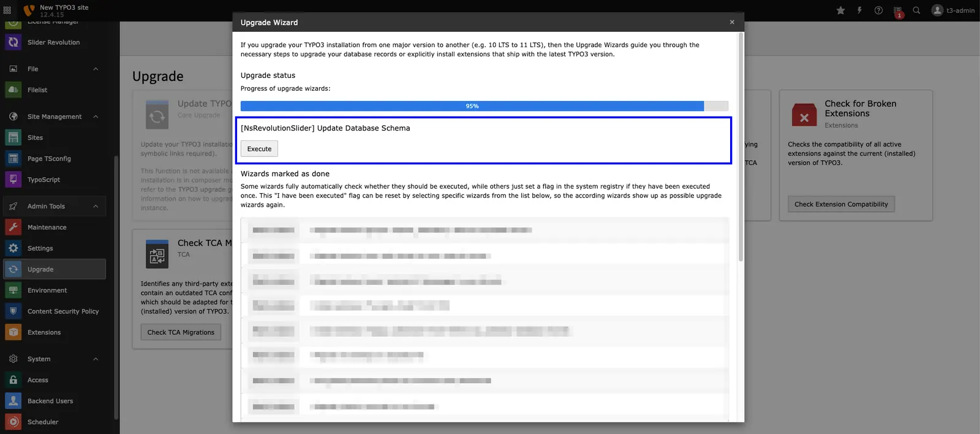Click the Backend Users icon
This screenshot has width=980, height=434.
pos(13,401)
